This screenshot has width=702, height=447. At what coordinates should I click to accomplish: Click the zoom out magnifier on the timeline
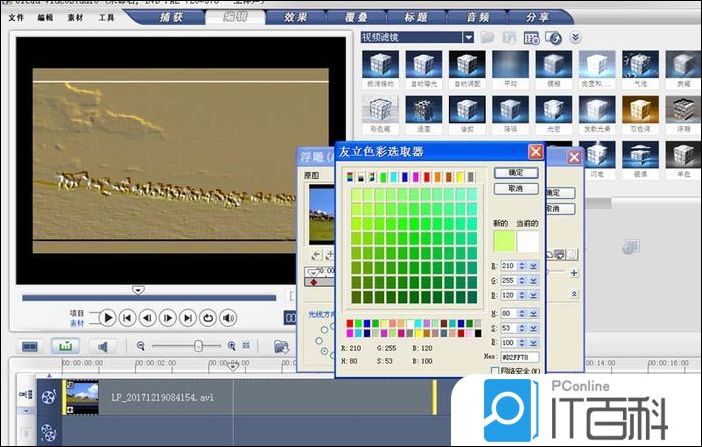141,345
